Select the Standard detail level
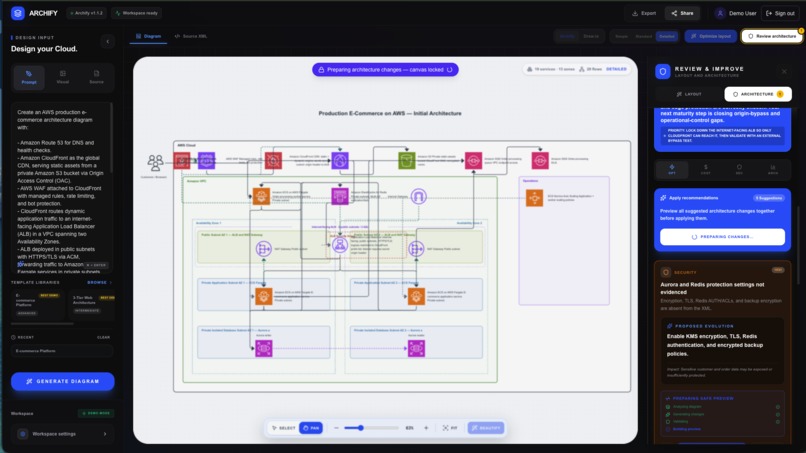 (644, 37)
